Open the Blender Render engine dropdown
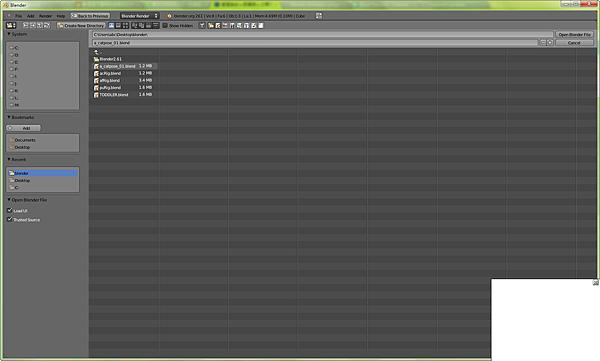 pyautogui.click(x=140, y=16)
